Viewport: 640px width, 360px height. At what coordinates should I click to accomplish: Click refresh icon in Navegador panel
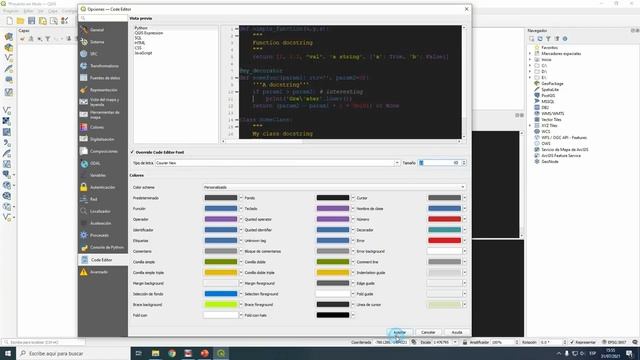point(540,39)
